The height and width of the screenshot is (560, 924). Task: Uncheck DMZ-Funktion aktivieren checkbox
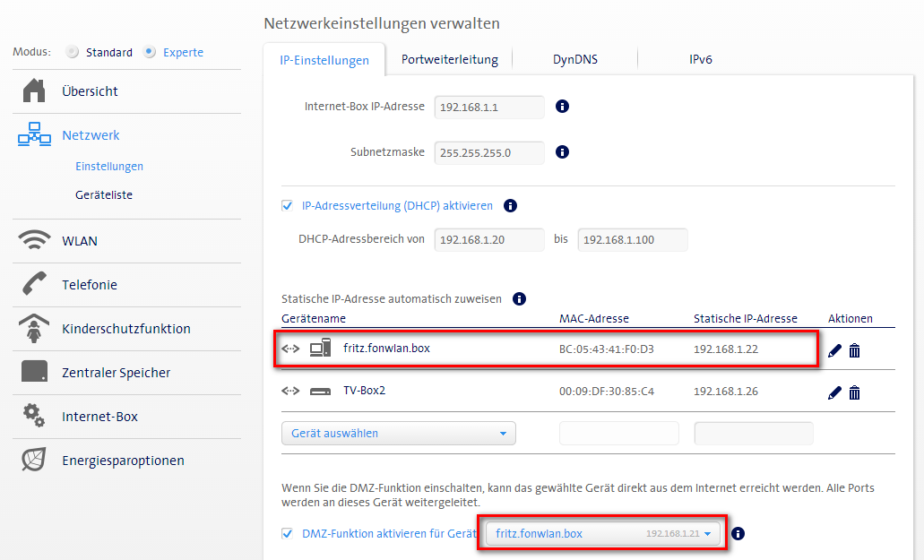click(288, 534)
